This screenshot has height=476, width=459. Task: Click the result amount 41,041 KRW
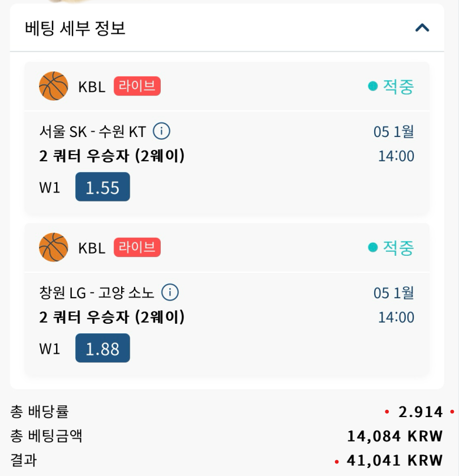click(395, 460)
